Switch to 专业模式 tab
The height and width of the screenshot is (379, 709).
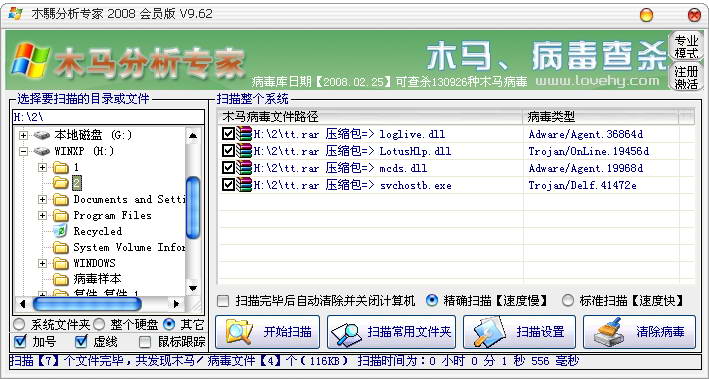686,46
